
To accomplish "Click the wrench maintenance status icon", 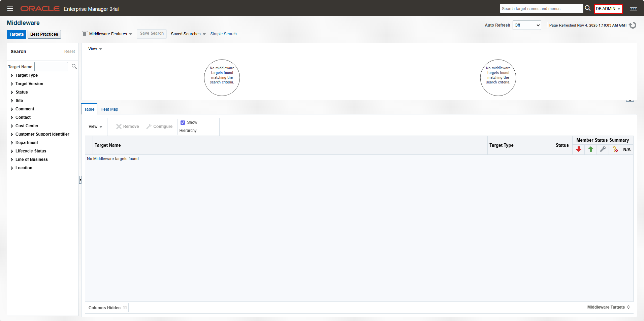I will coord(603,149).
